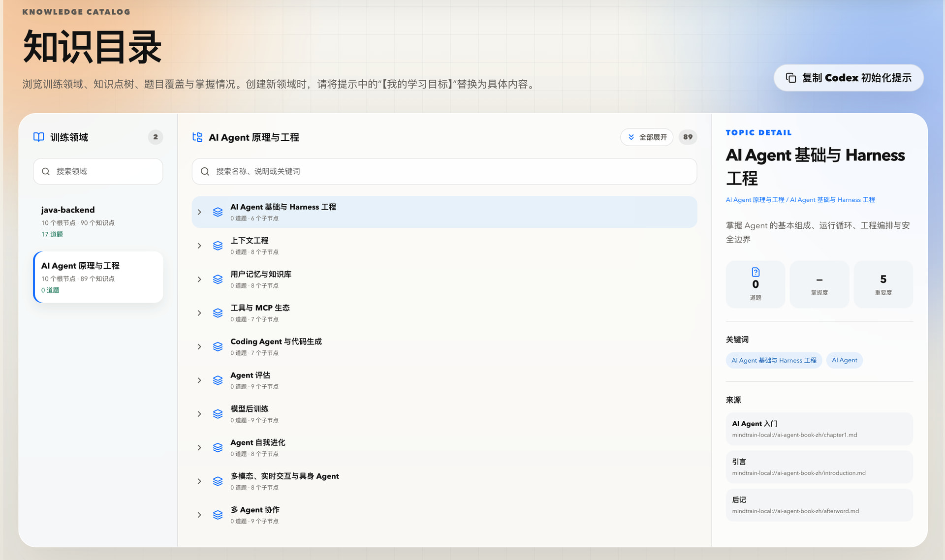Click layers icon of Agent 评估 row
Image resolution: width=945 pixels, height=560 pixels.
[218, 380]
